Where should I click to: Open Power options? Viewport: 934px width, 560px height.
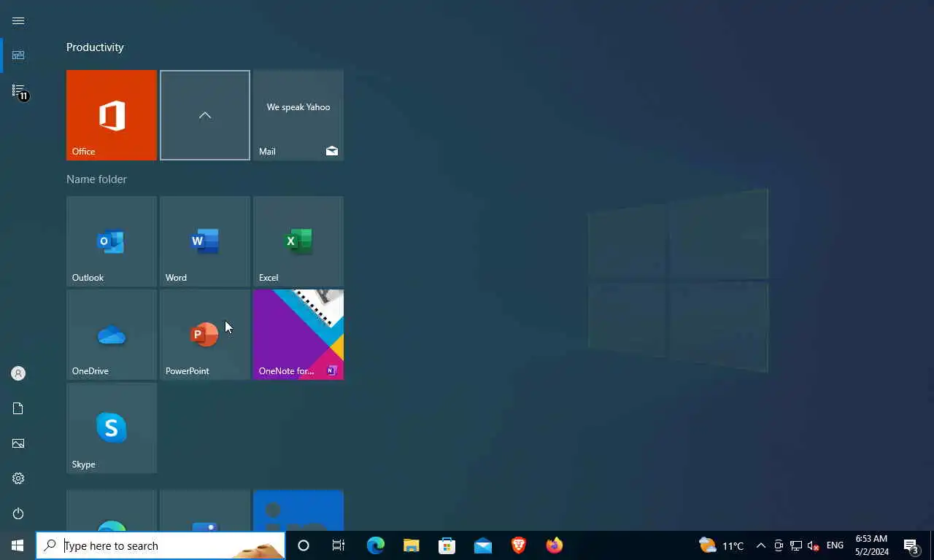[18, 513]
